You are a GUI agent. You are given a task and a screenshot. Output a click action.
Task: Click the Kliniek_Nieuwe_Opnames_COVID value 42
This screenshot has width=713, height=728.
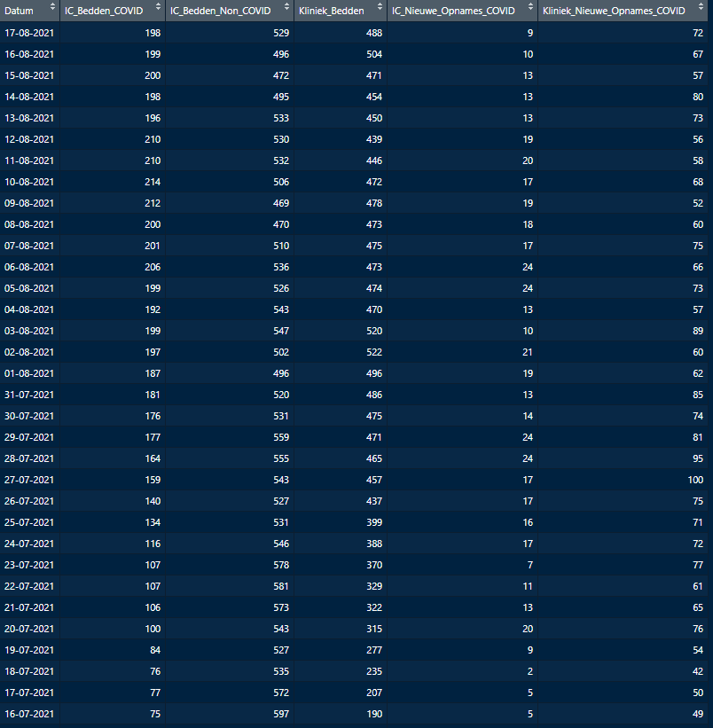click(x=698, y=671)
